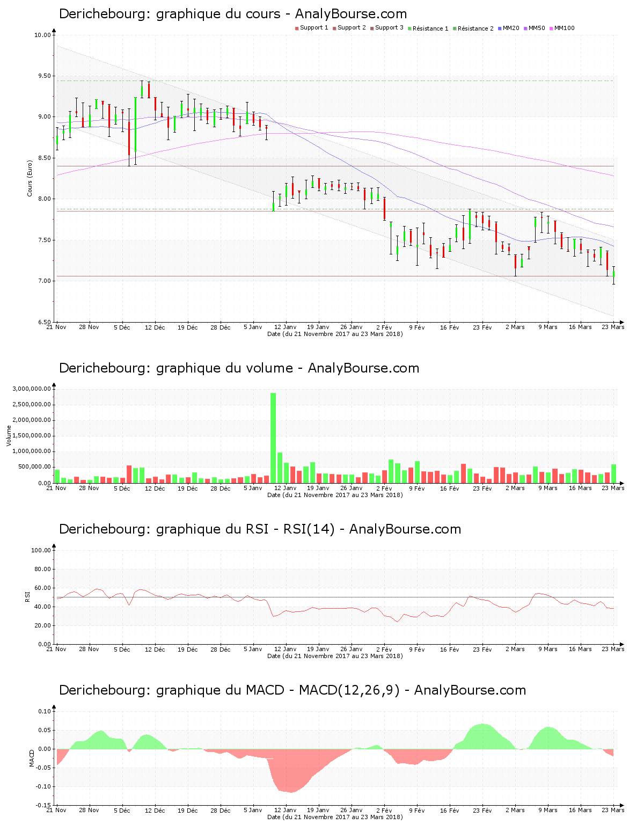Click the date range caption under price chart
Screen dimensions: 644x832
pos(335,334)
